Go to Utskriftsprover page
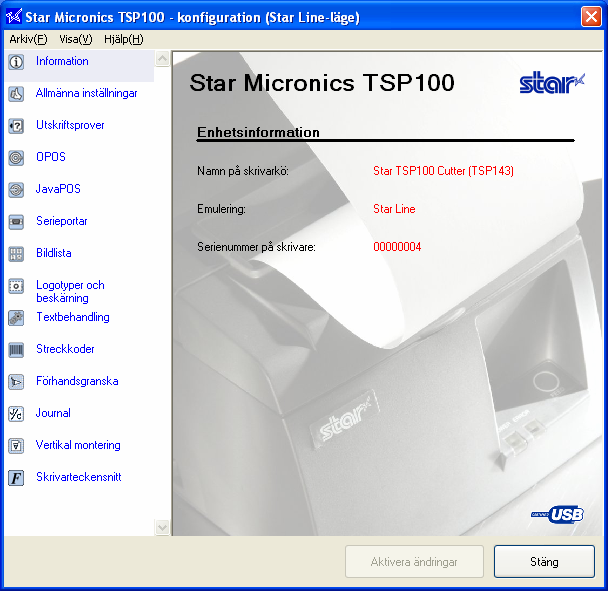This screenshot has width=608, height=591. click(70, 125)
